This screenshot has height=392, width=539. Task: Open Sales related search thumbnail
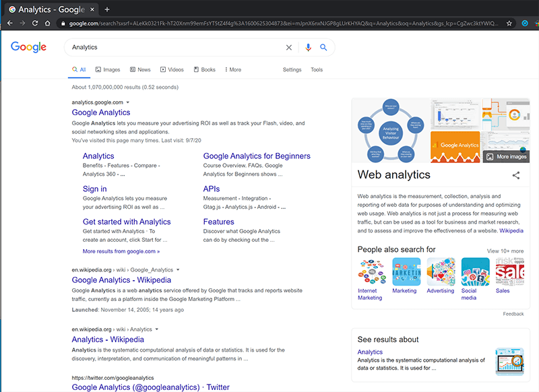509,271
